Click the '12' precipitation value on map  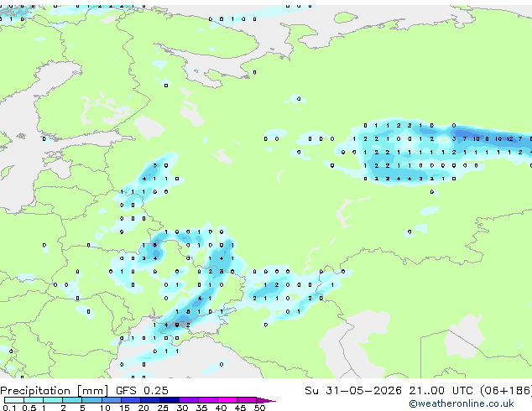click(x=509, y=138)
